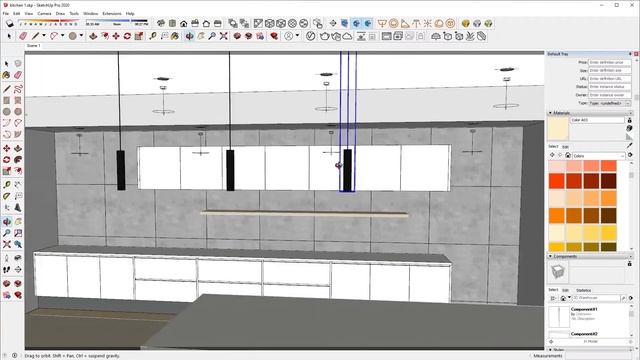Choose the Circle tool in left toolbar
Viewport: 640px width, 360px height.
(7, 111)
